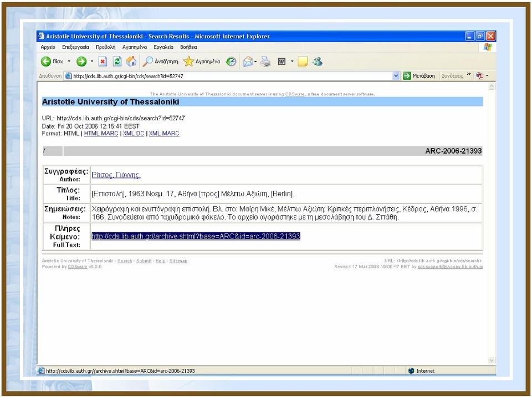Open the Επεξεργασία menu
The width and height of the screenshot is (532, 397).
point(75,47)
